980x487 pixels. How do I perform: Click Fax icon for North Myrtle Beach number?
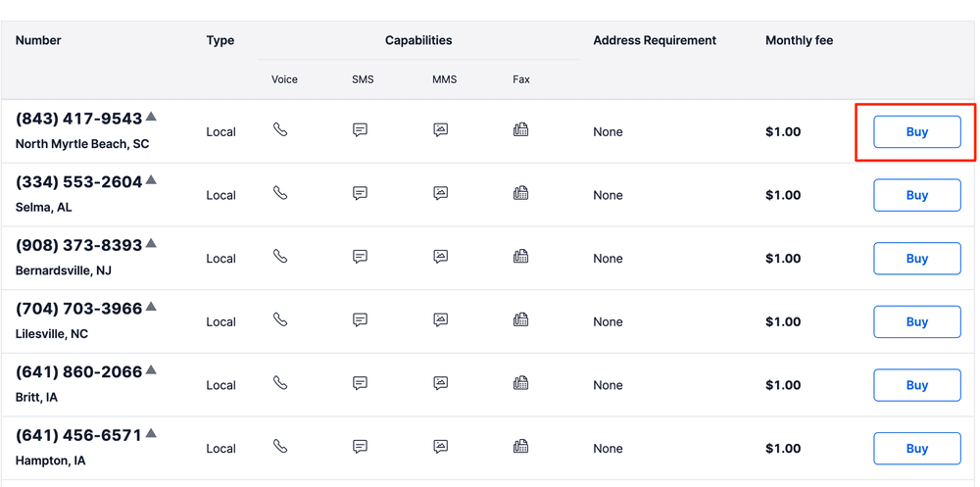pos(520,129)
